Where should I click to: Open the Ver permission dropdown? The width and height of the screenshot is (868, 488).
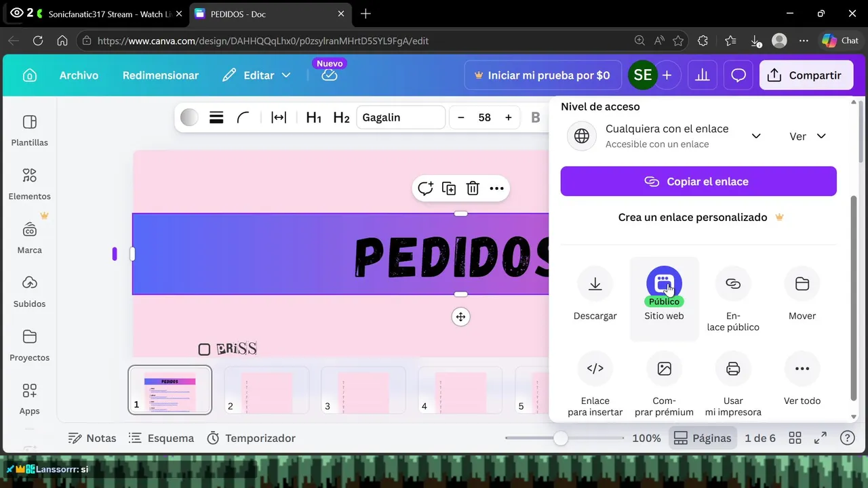pos(808,136)
